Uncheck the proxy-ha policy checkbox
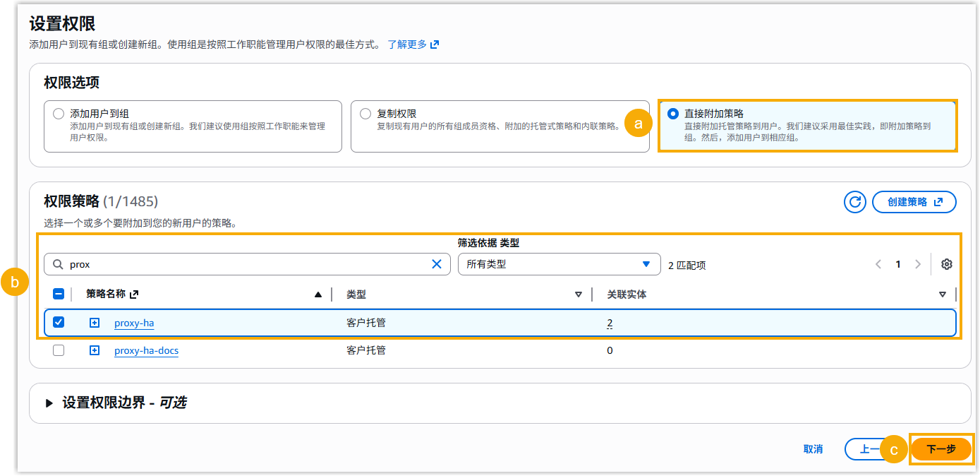The width and height of the screenshot is (980, 476). 59,323
